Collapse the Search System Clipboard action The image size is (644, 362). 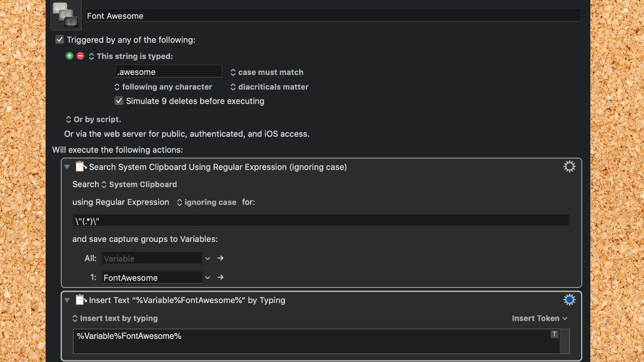click(x=67, y=167)
